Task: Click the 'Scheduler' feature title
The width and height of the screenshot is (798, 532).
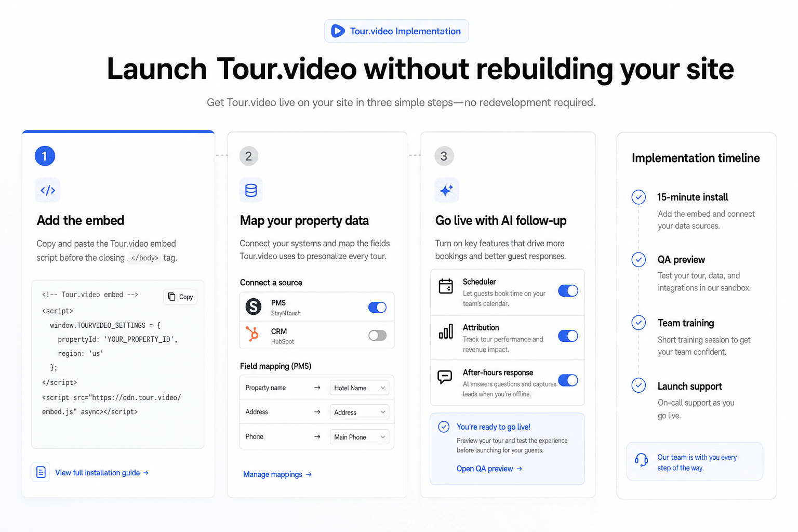Action: (x=479, y=282)
